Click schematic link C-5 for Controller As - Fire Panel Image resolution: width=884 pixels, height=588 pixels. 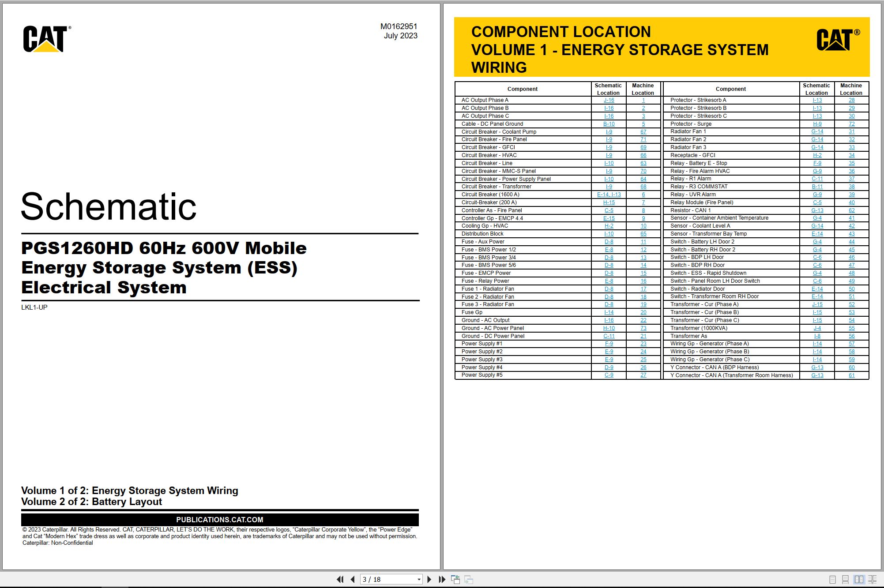tap(609, 210)
